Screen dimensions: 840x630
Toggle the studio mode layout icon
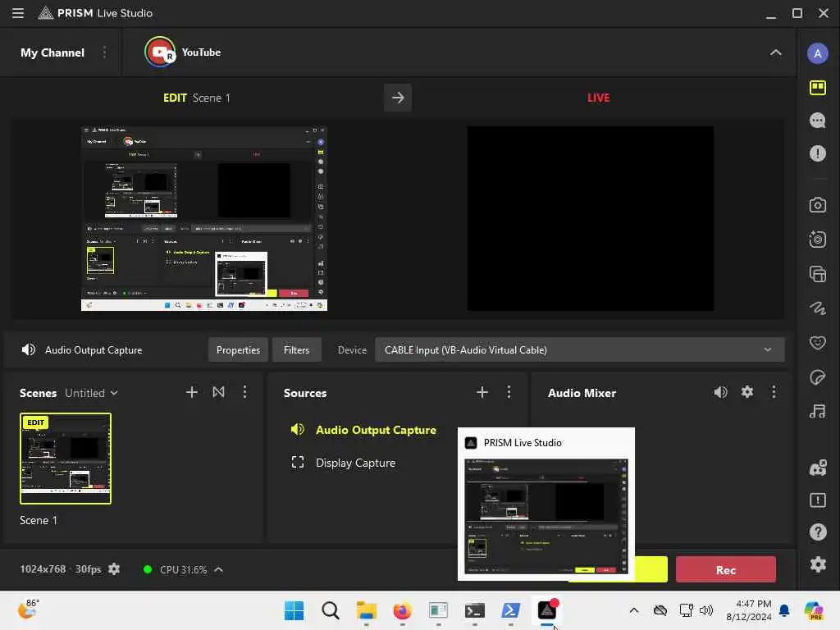(817, 87)
